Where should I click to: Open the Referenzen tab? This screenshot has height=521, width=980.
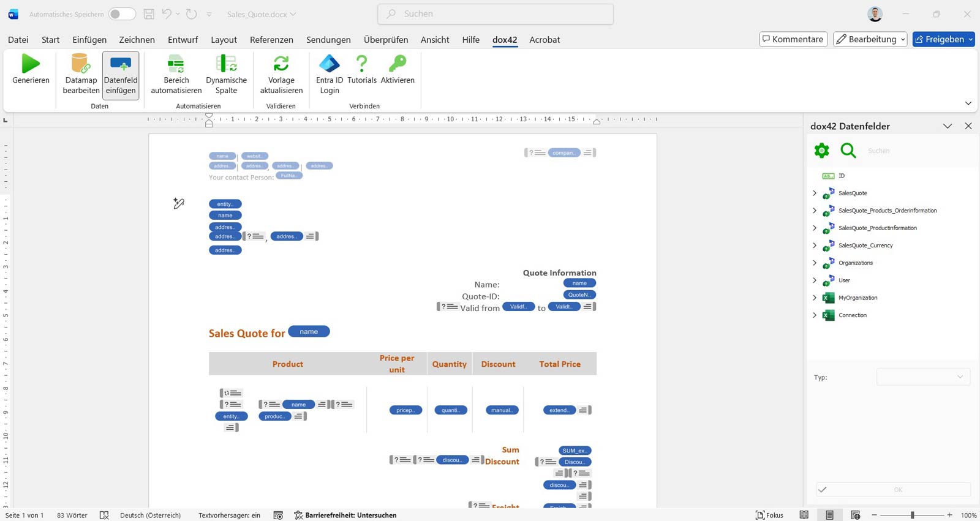271,40
